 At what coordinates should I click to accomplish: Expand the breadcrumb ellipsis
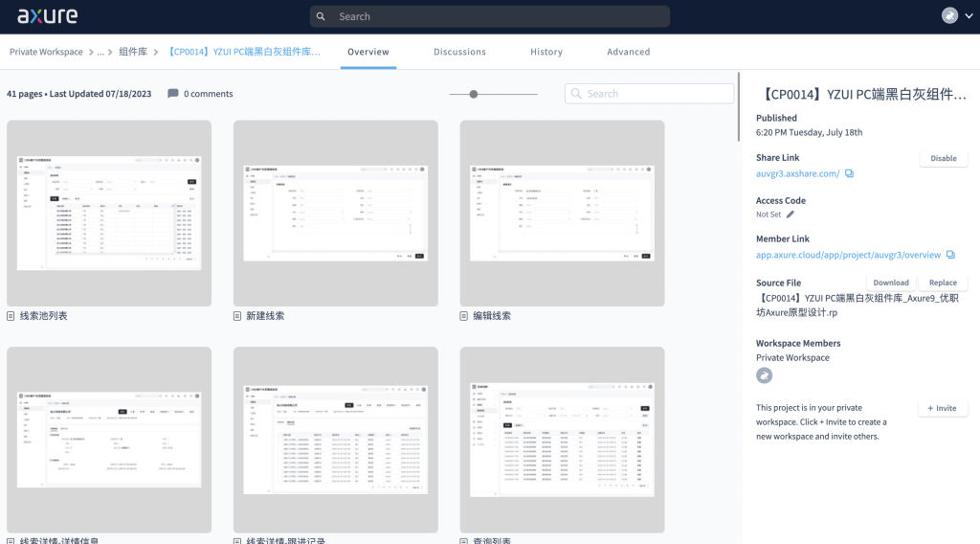100,52
